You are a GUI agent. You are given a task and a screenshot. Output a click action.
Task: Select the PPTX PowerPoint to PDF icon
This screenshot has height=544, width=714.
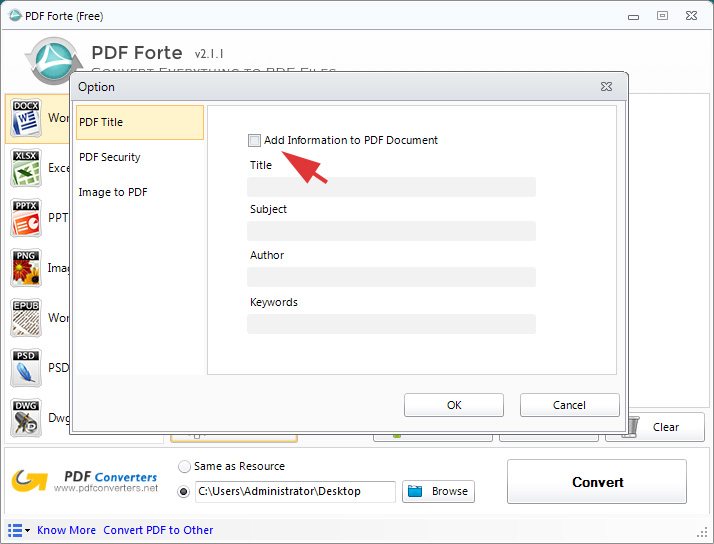[x=26, y=218]
